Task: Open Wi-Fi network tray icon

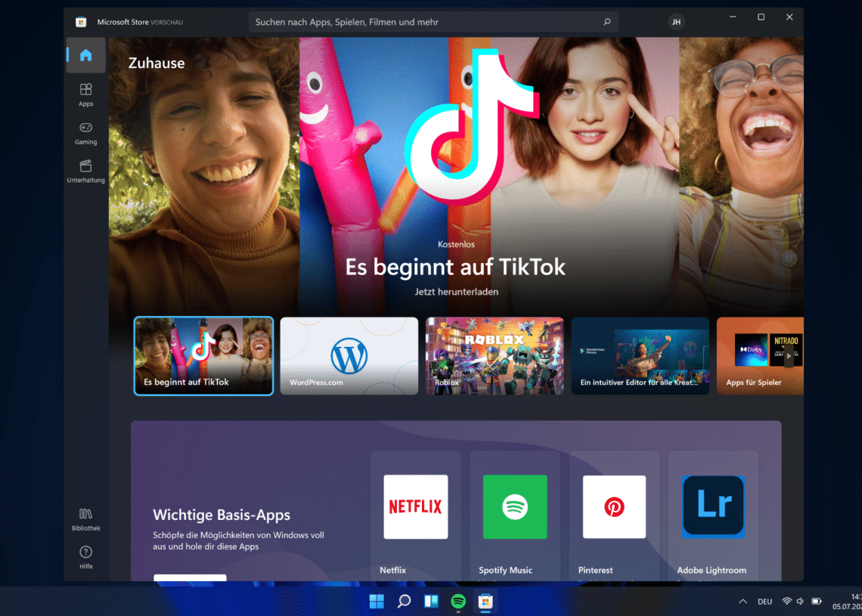Action: (786, 601)
